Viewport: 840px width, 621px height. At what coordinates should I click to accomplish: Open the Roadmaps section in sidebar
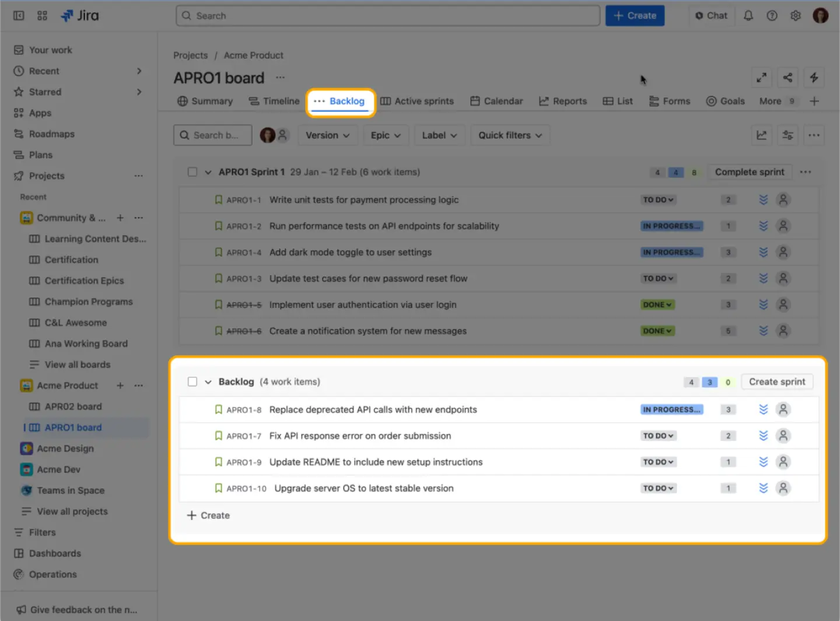point(52,134)
